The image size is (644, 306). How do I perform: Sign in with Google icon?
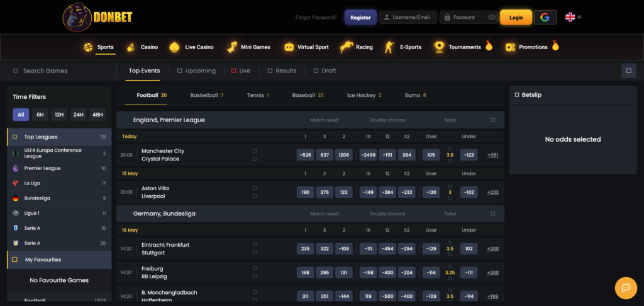coord(545,17)
